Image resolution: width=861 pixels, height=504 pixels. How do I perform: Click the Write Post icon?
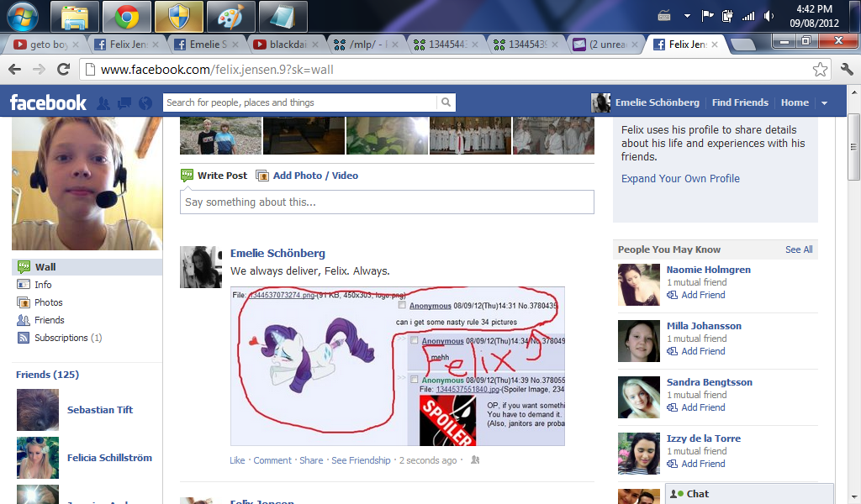point(187,176)
